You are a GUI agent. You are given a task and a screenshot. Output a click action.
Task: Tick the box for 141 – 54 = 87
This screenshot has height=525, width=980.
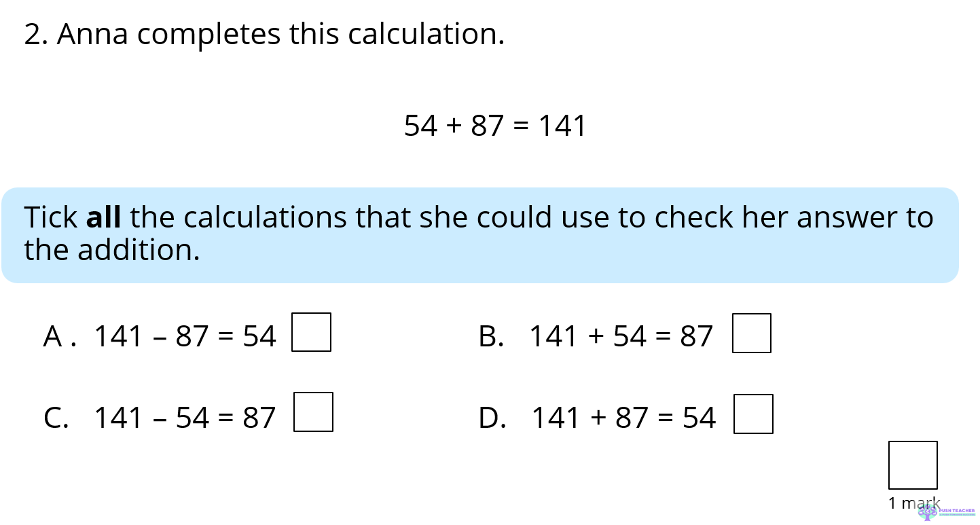(313, 412)
